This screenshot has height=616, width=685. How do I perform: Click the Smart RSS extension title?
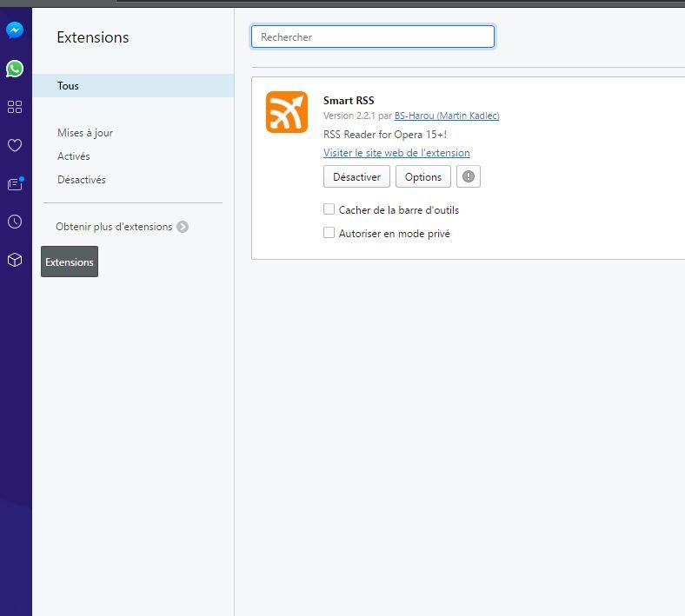point(349,101)
